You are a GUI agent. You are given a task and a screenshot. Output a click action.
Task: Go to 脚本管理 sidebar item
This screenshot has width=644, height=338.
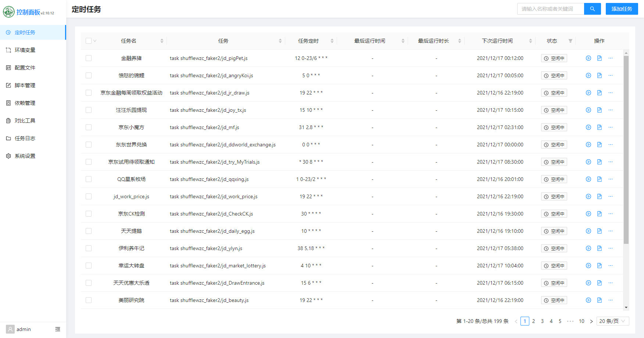(25, 85)
